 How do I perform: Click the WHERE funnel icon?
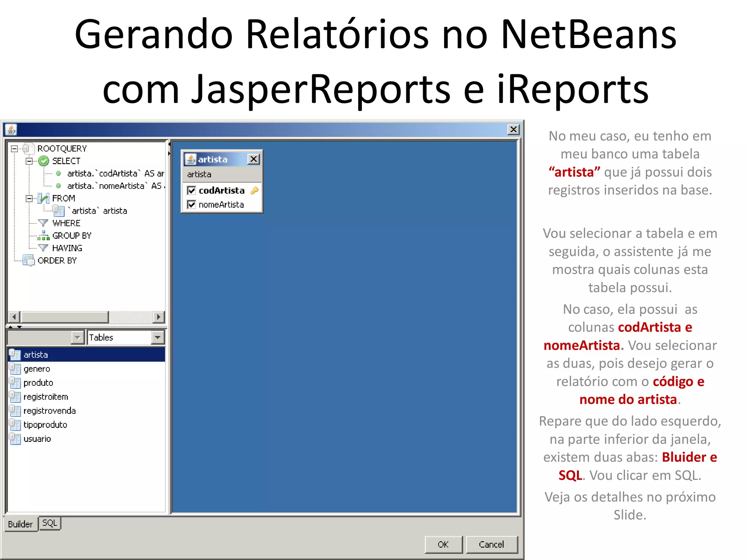[43, 223]
